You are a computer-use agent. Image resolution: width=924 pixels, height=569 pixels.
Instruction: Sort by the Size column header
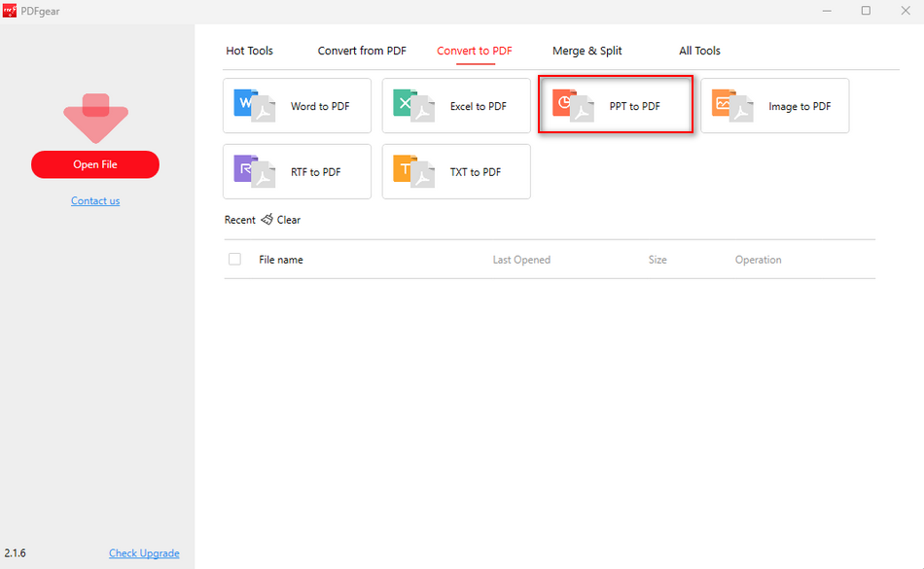657,259
